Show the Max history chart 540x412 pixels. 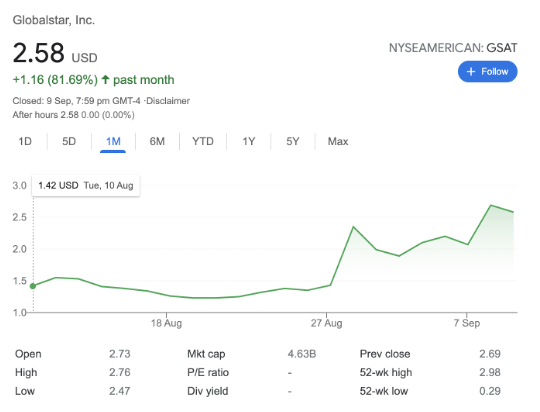coord(338,142)
